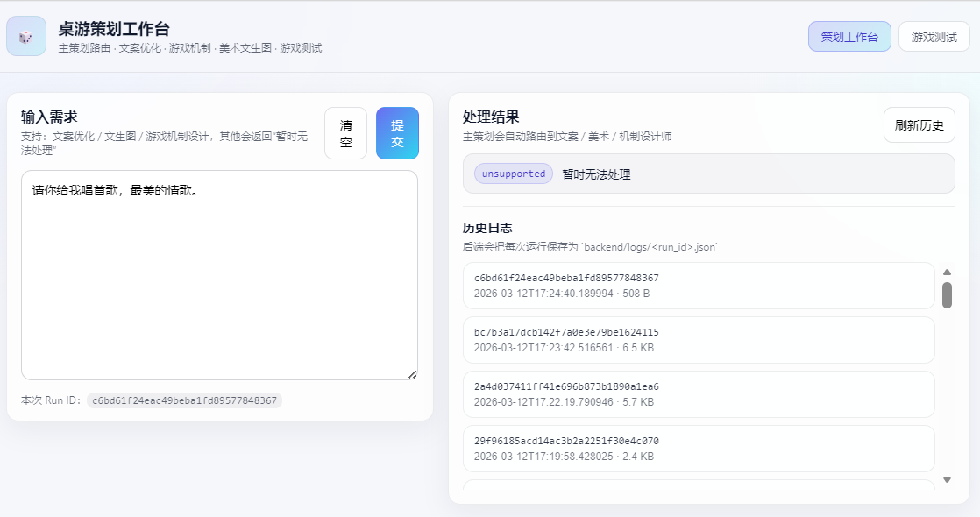The image size is (980, 517).
Task: Click the history list scroll-up arrow
Action: pyautogui.click(x=947, y=272)
